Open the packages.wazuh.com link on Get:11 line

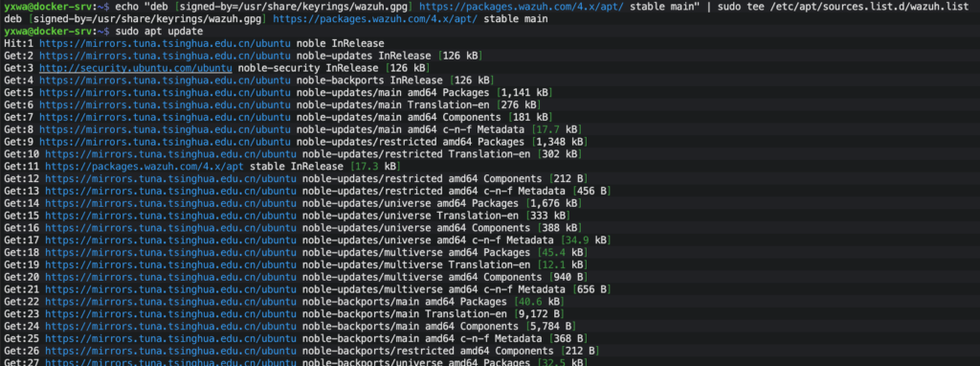145,167
